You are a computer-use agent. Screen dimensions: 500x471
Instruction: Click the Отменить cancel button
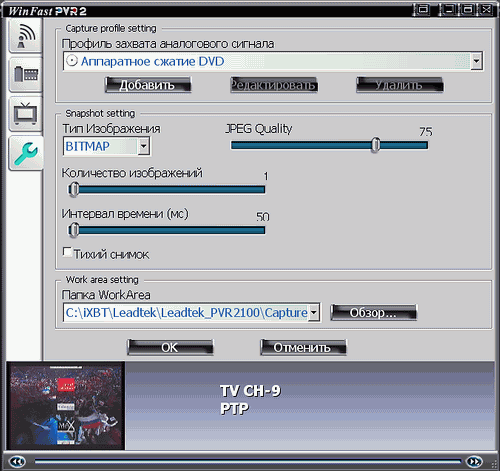coord(303,347)
